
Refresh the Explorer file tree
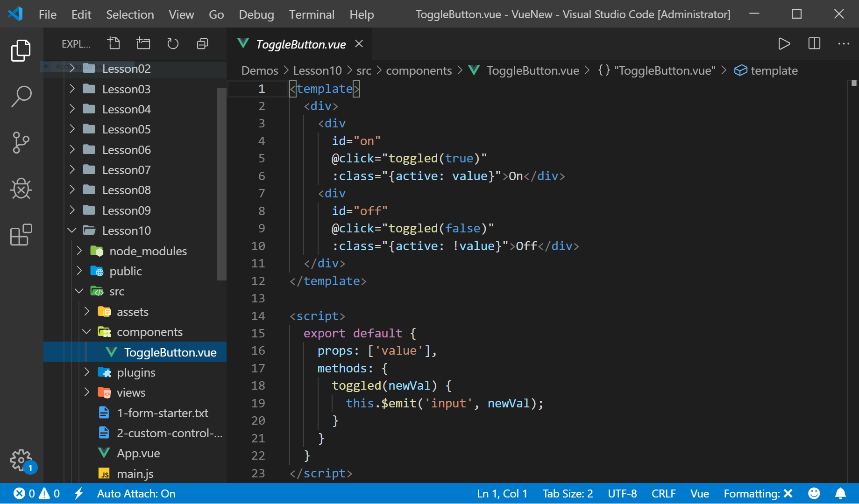pos(172,43)
